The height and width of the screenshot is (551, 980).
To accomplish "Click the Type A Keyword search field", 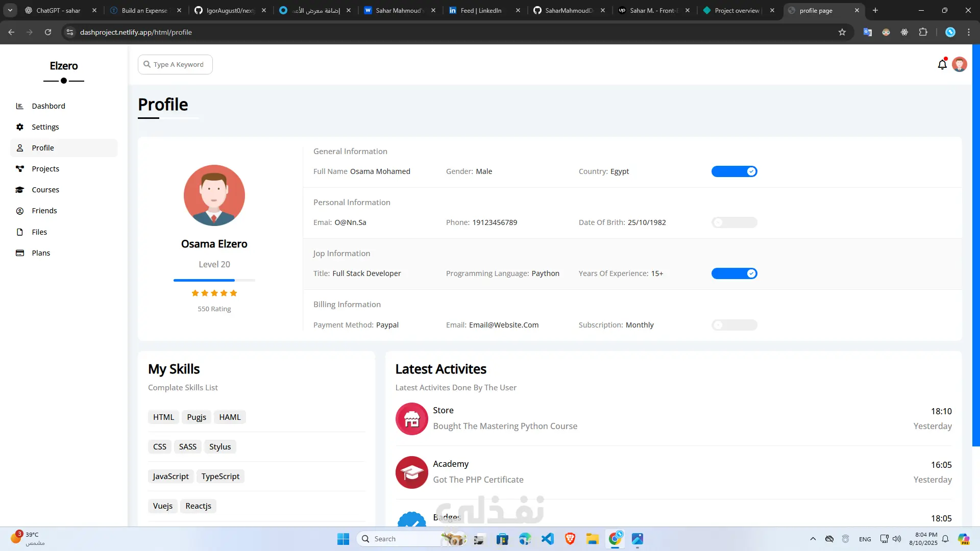I will pyautogui.click(x=179, y=65).
